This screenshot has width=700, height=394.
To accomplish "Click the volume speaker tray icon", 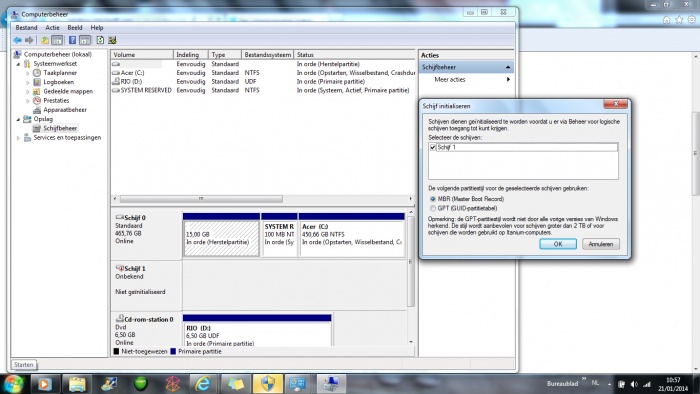I will pyautogui.click(x=634, y=384).
